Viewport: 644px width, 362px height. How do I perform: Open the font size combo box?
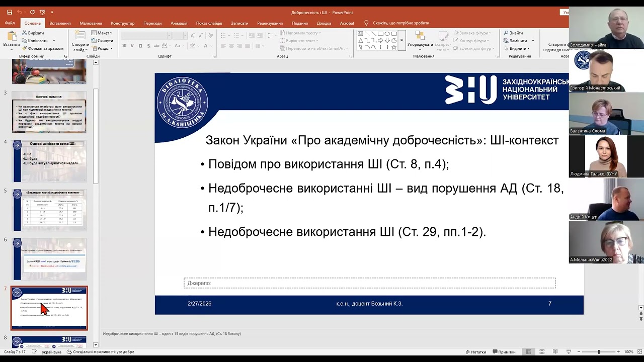click(180, 36)
